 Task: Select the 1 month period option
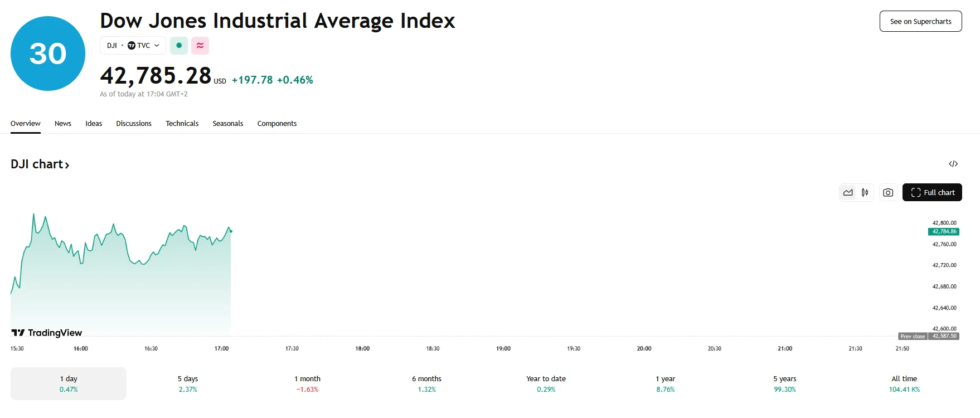click(307, 383)
